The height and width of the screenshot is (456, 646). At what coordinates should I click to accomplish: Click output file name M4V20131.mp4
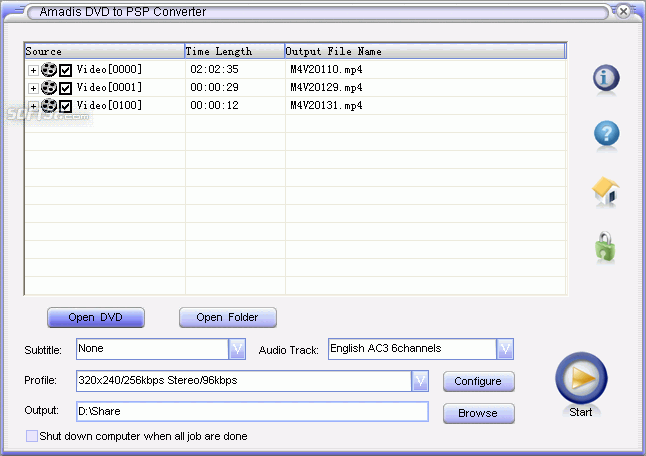click(326, 105)
